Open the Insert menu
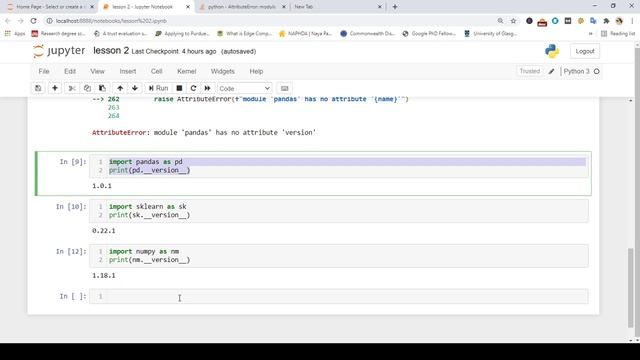The height and width of the screenshot is (360, 640). 128,71
